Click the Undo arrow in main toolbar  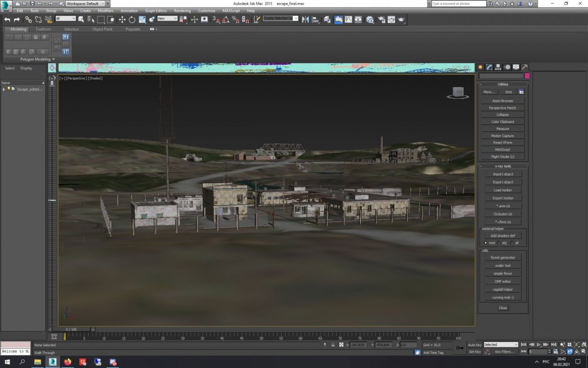click(x=8, y=19)
